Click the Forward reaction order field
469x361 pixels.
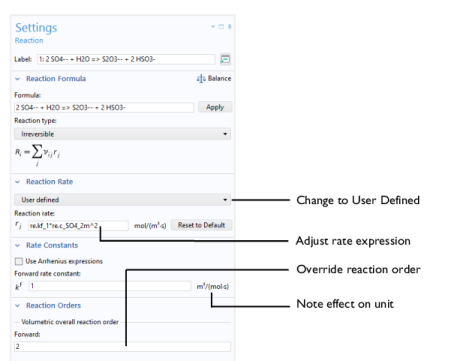pyautogui.click(x=122, y=346)
